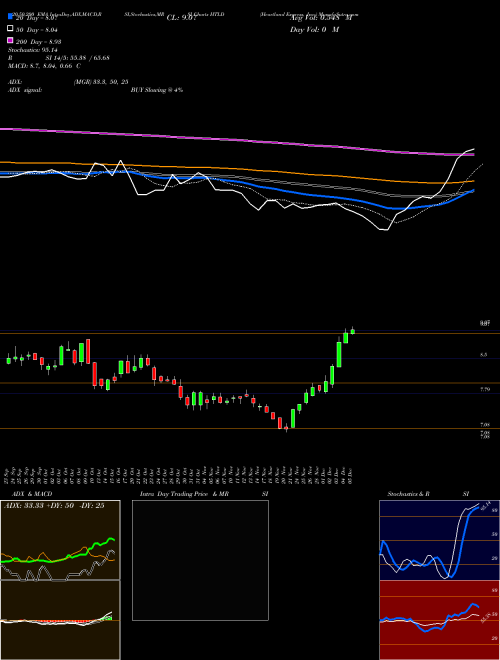Click the 'Stochastics: 93.14' readout
This screenshot has width=500, height=660.
pos(33,50)
